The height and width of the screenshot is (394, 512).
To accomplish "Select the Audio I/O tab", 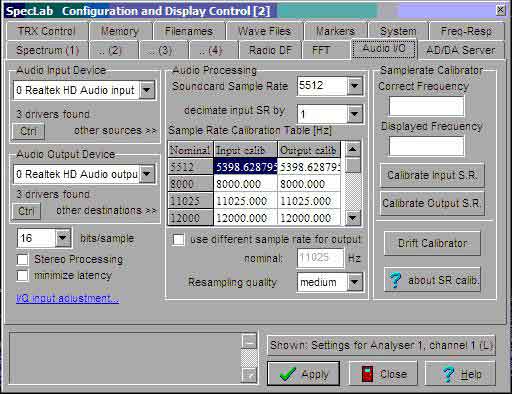I will (x=384, y=49).
